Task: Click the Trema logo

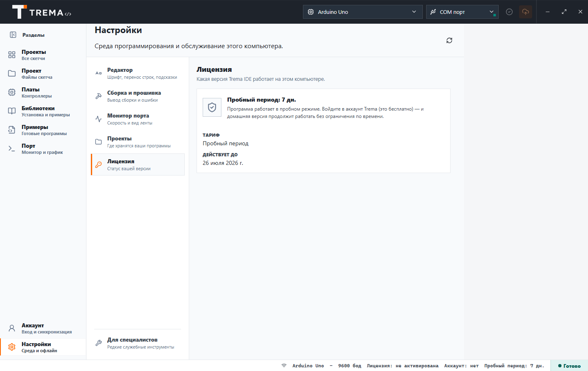Action: pos(42,12)
